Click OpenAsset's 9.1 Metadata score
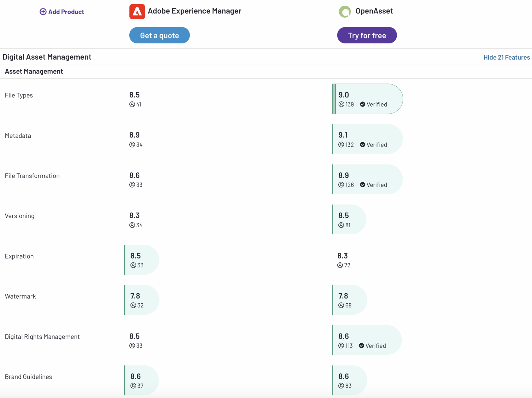This screenshot has width=532, height=398. click(x=343, y=135)
